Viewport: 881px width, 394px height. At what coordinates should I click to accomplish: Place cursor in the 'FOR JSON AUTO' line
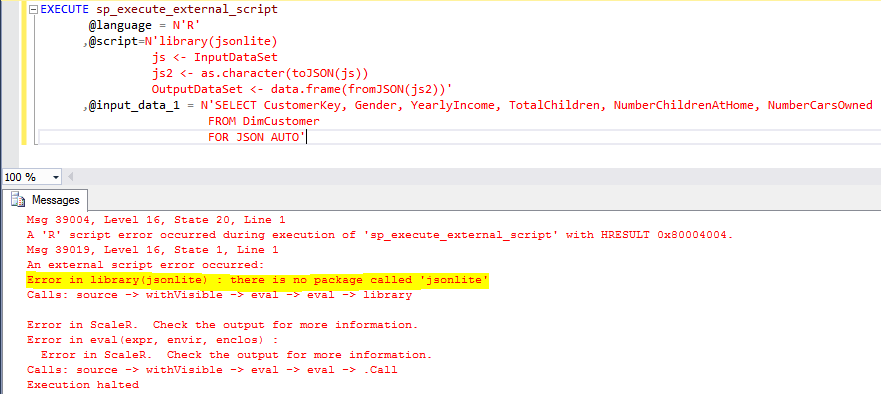[x=257, y=137]
